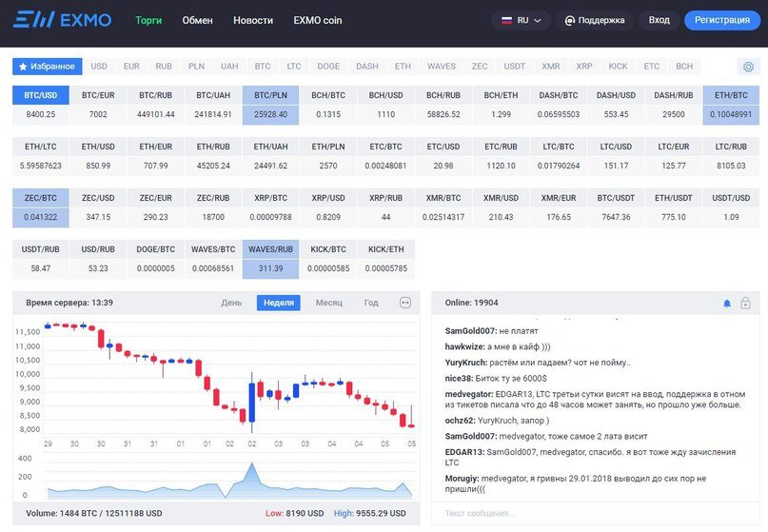Select the PLN currency tab
The height and width of the screenshot is (532, 768).
click(x=196, y=67)
